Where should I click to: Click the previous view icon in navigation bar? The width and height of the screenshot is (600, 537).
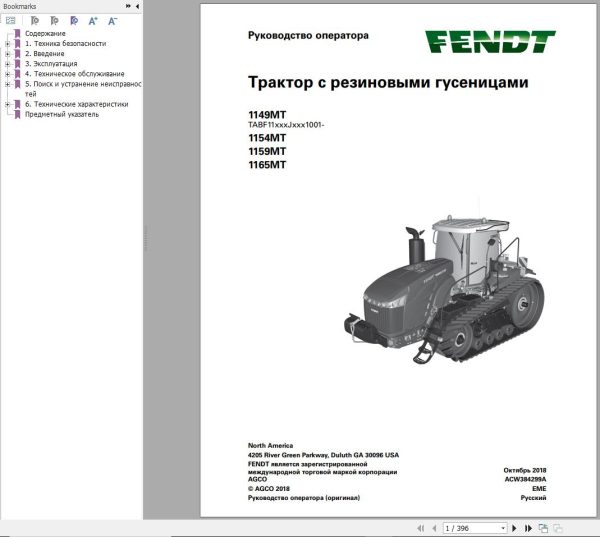(543, 529)
